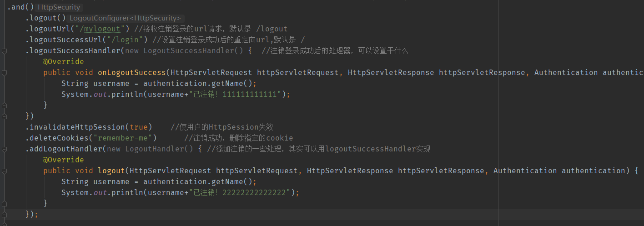Click fold end marker after onLogoutSuccess body
This screenshot has height=226, width=644.
coord(4,105)
